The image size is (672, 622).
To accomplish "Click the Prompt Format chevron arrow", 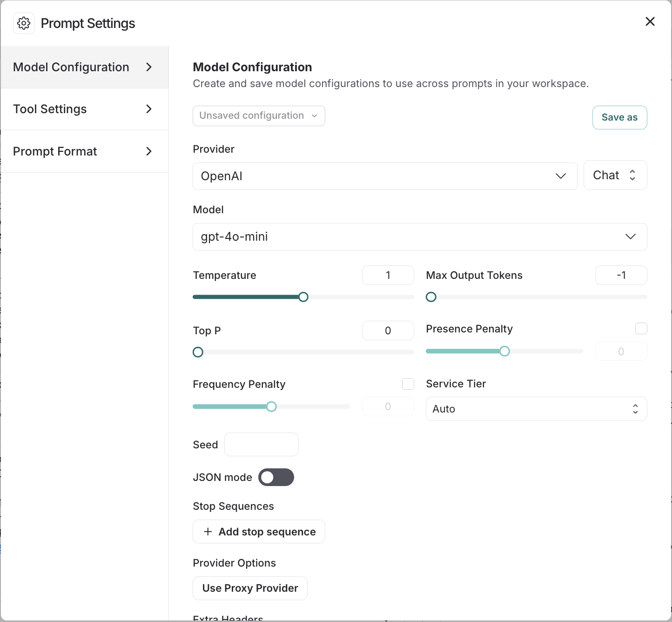I will tap(149, 151).
